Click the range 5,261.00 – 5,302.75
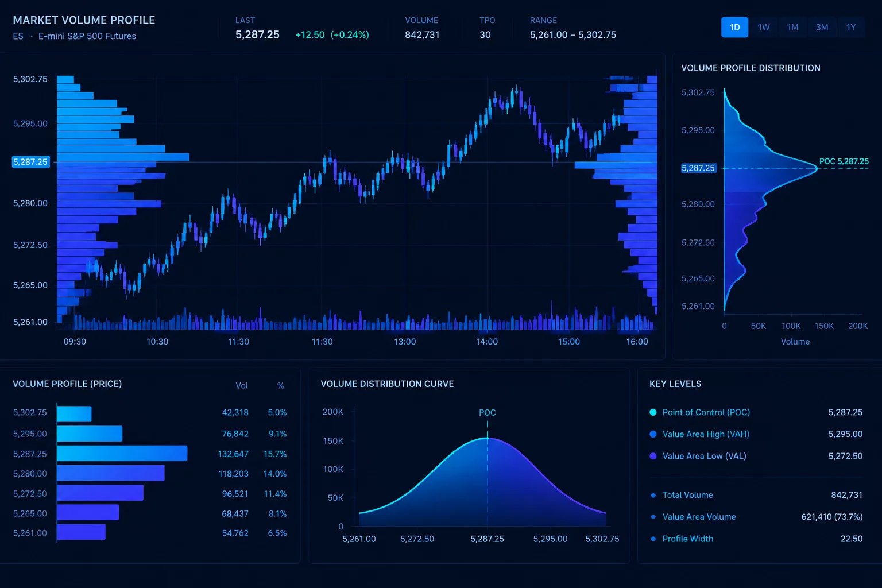 (x=573, y=35)
